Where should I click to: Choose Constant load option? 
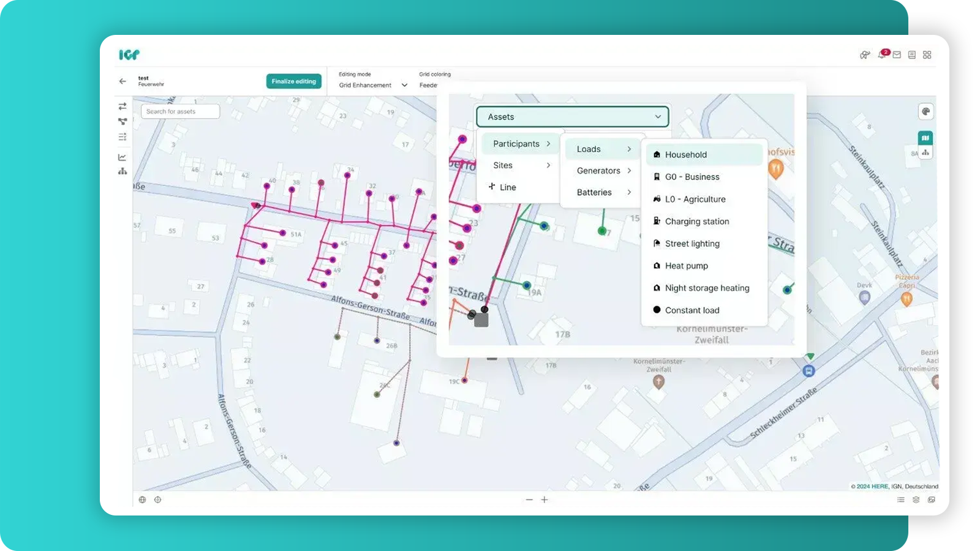(x=704, y=310)
